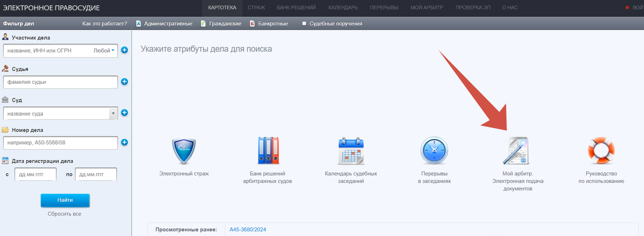This screenshot has height=236, width=644.
Task: Open the ПРОВЕРКА ЭП tab
Action: point(472,8)
